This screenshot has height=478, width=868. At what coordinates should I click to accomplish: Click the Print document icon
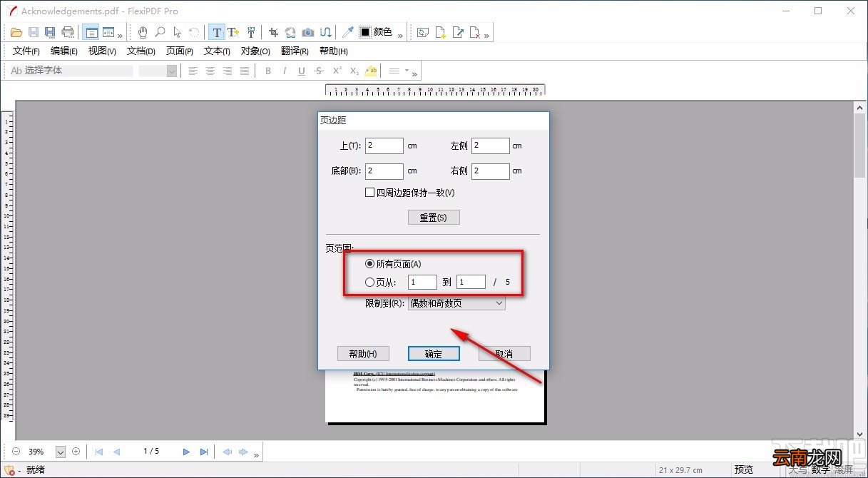[x=68, y=32]
